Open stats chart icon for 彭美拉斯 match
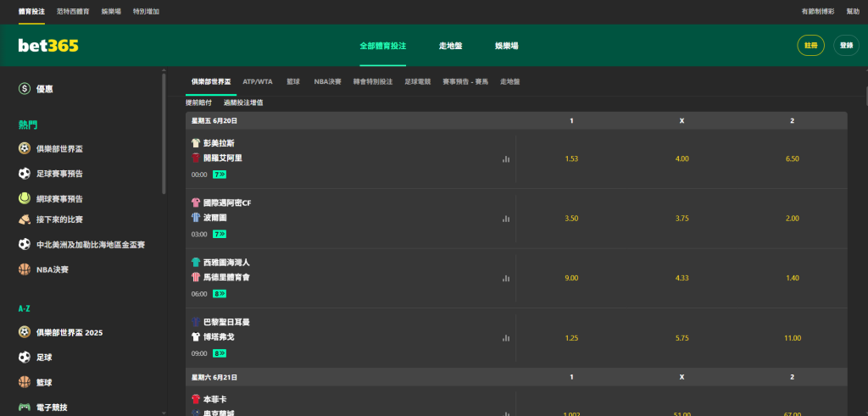 [x=505, y=158]
